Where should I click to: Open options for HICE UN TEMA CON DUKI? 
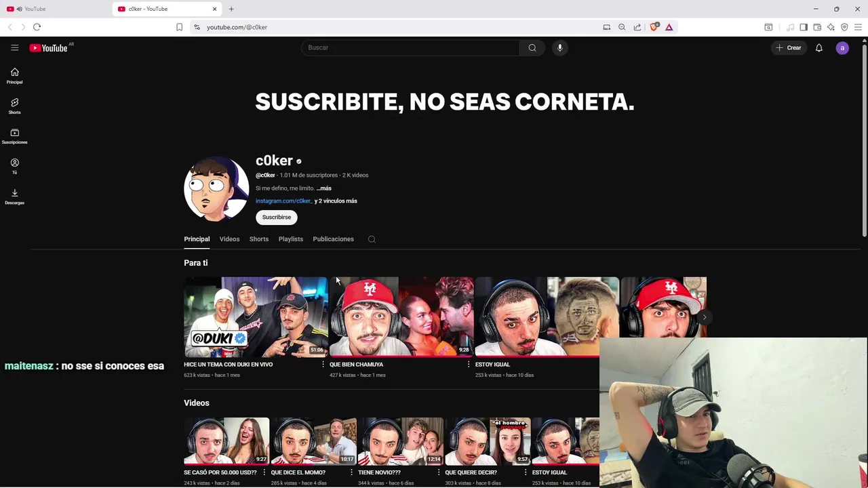[323, 365]
